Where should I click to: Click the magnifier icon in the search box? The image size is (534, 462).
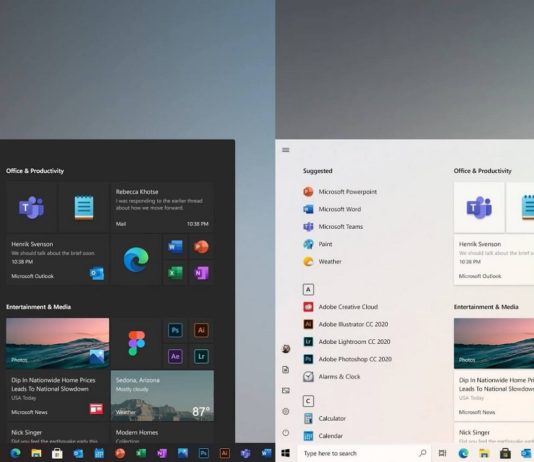[x=423, y=453]
